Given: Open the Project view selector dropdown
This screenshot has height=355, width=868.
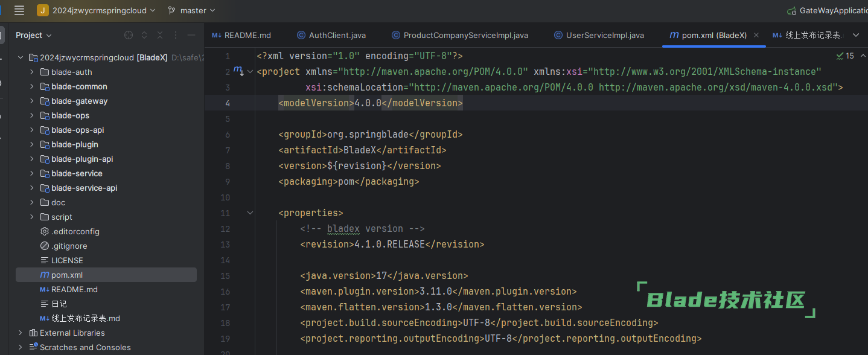Looking at the screenshot, I should click(x=34, y=35).
